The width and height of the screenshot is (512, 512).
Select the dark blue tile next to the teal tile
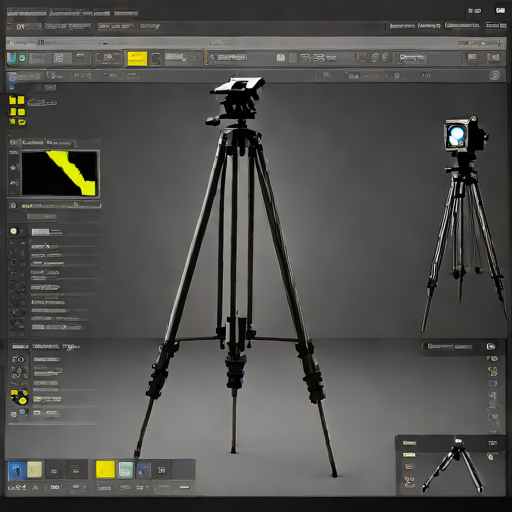point(143,470)
